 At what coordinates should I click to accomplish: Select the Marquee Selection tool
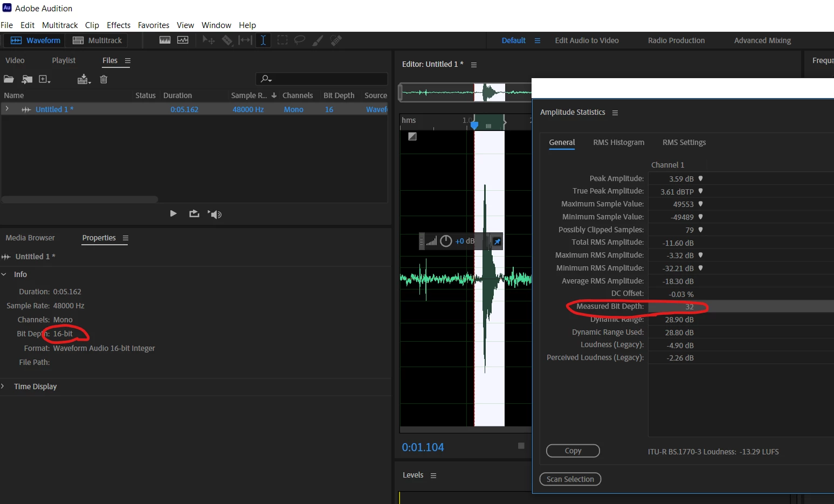[282, 40]
